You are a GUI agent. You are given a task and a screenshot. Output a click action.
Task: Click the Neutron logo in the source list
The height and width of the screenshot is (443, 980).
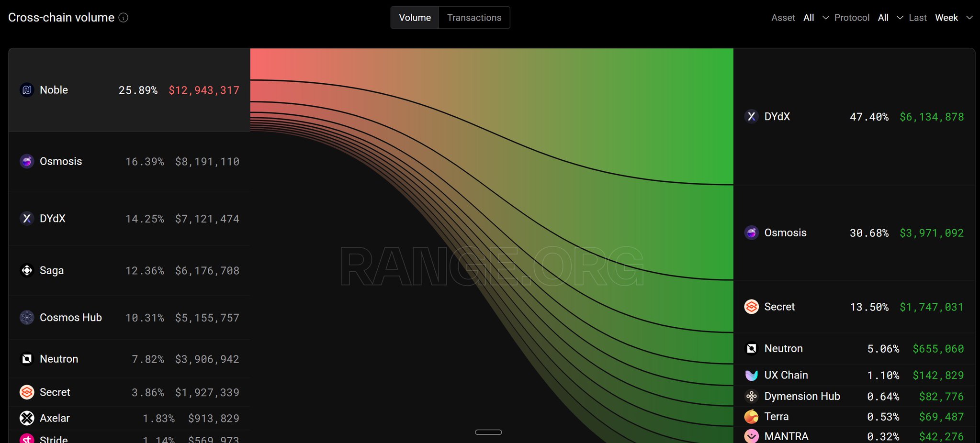(27, 359)
